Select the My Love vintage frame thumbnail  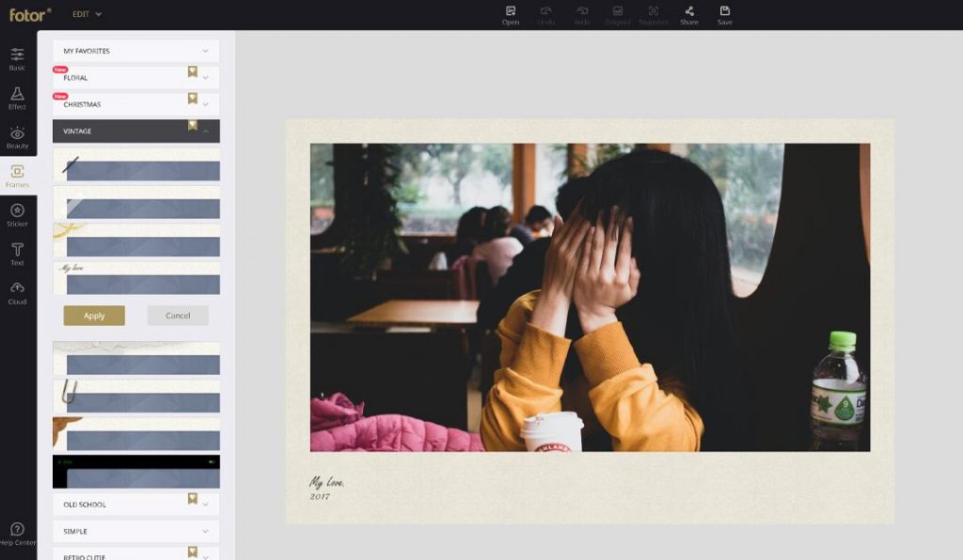[136, 278]
